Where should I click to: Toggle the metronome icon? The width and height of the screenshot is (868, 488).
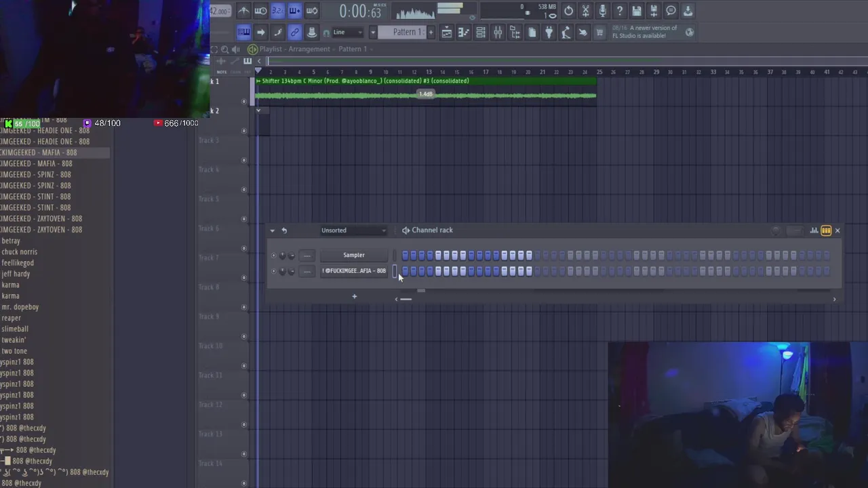243,11
